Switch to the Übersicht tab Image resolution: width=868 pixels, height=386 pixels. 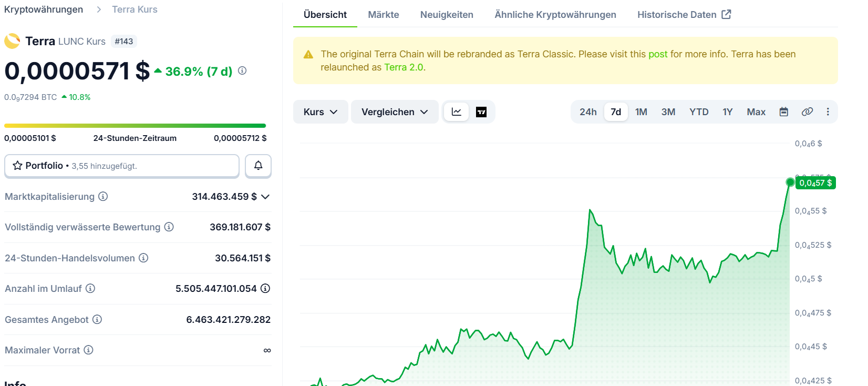pos(325,15)
